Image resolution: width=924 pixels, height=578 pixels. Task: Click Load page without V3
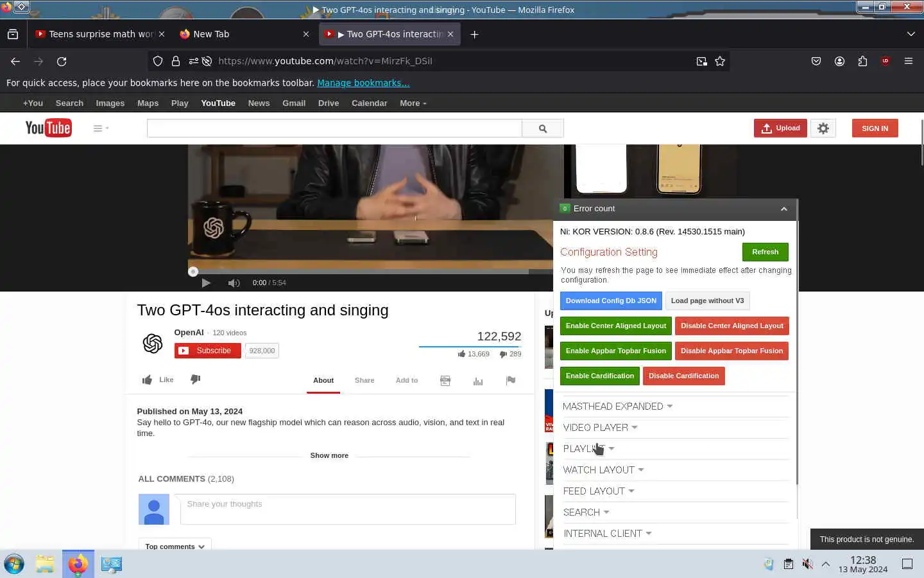(x=707, y=301)
